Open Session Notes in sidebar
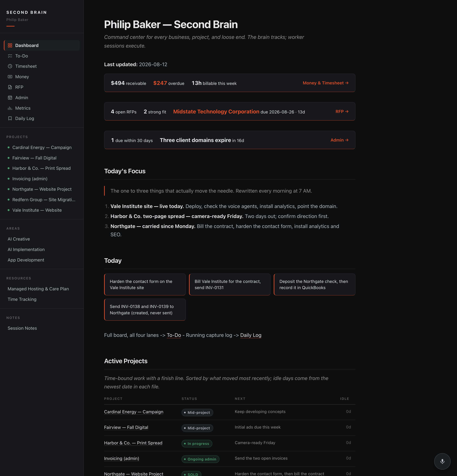 click(22, 328)
